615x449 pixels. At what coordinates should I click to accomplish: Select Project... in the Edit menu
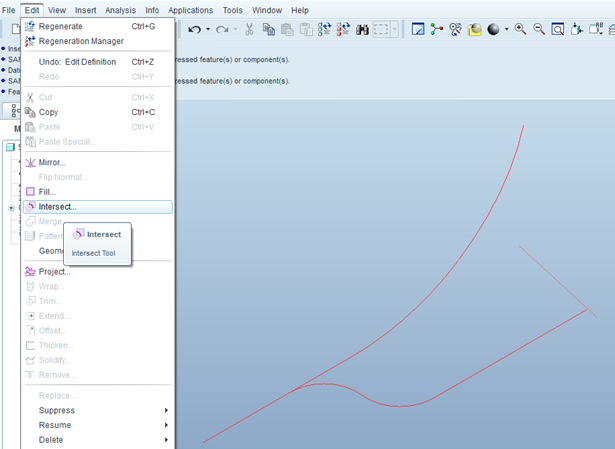[x=98, y=271]
